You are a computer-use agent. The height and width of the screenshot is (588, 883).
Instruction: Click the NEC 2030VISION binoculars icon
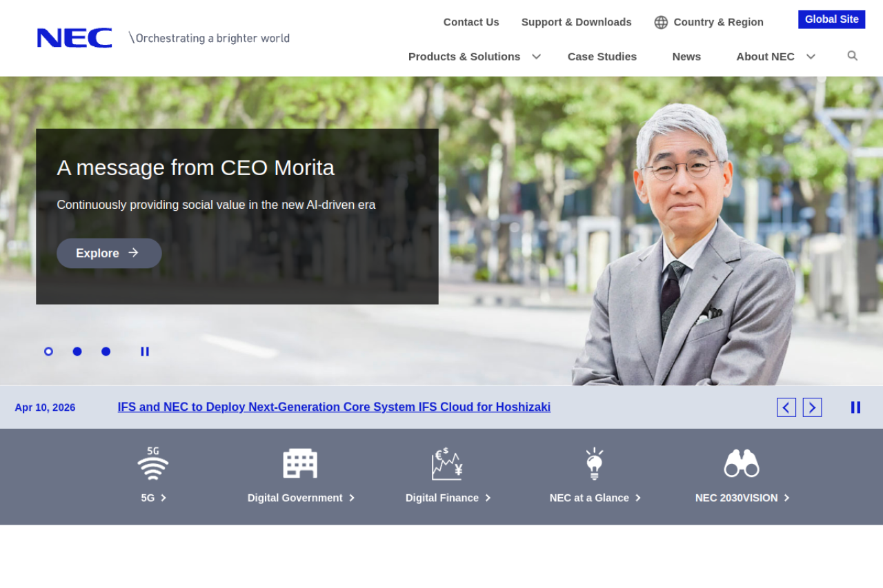coord(742,463)
